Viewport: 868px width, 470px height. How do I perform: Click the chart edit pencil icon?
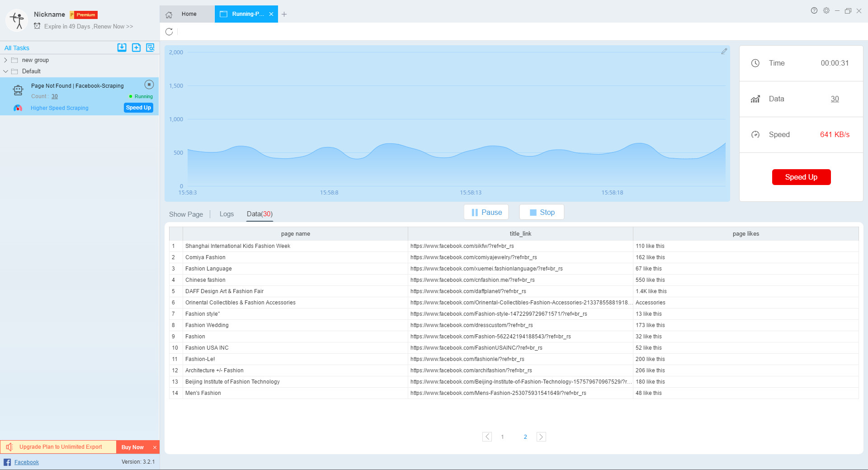pos(724,51)
